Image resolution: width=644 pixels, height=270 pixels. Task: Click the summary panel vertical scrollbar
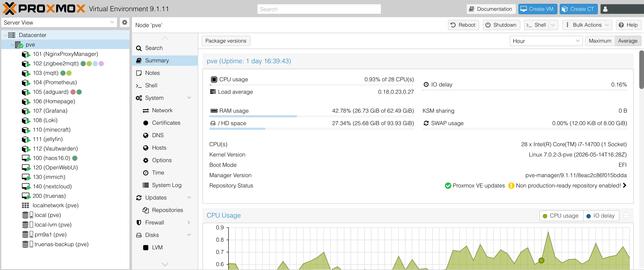coord(641,69)
